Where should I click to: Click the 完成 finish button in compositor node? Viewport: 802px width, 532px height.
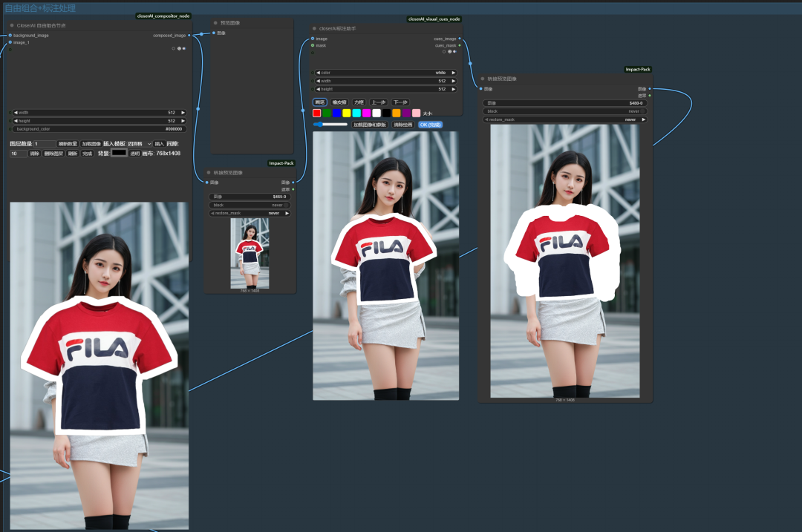pos(88,154)
